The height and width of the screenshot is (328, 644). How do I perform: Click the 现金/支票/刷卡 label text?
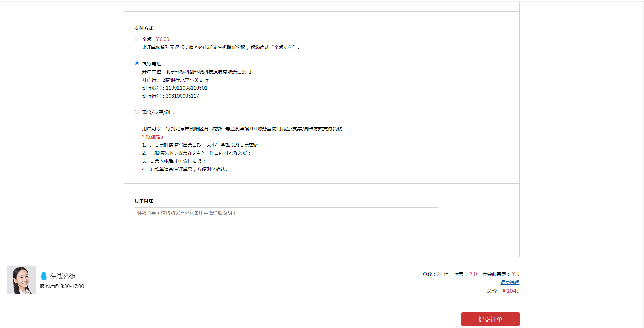158,112
